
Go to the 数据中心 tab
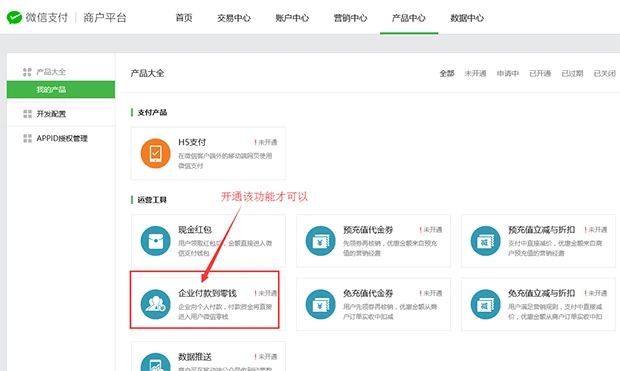point(467,18)
